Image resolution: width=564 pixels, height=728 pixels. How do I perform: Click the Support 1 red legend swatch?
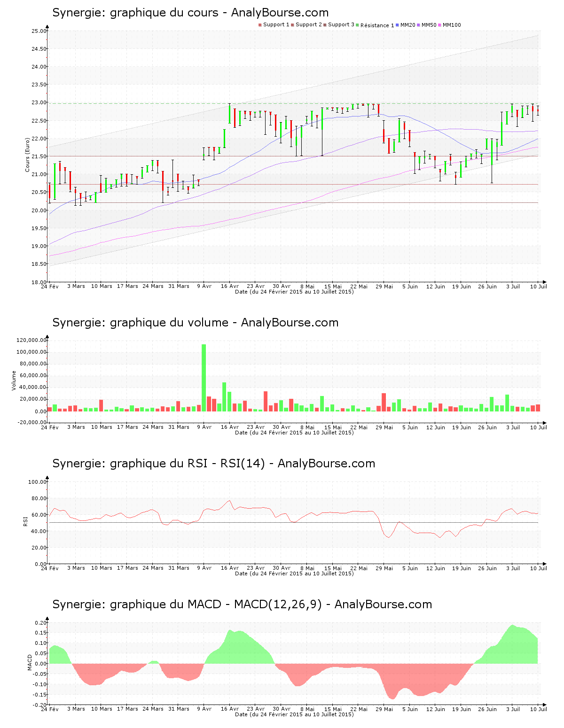(260, 25)
